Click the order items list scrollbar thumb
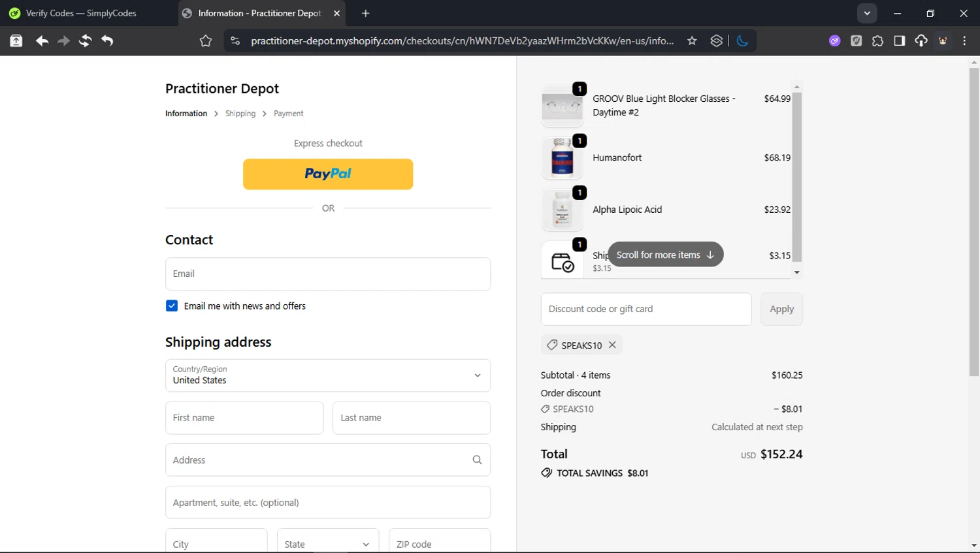The width and height of the screenshot is (980, 553). pyautogui.click(x=797, y=177)
